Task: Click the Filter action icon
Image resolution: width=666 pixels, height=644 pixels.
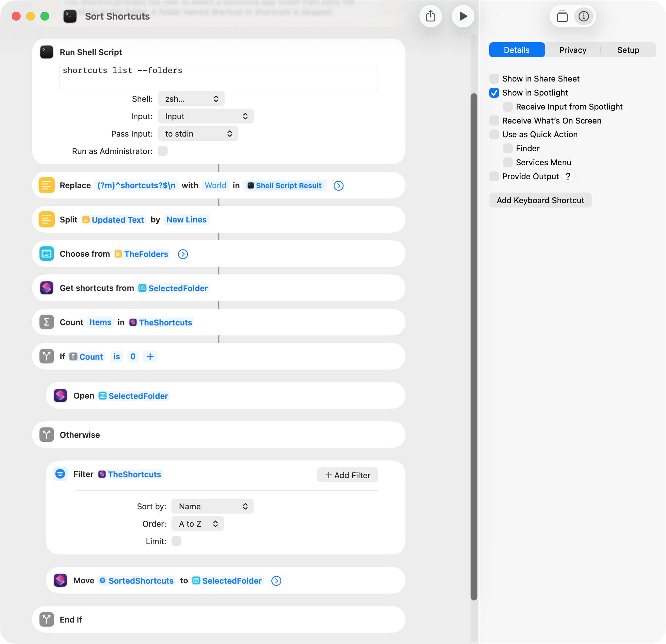Action: pos(60,474)
